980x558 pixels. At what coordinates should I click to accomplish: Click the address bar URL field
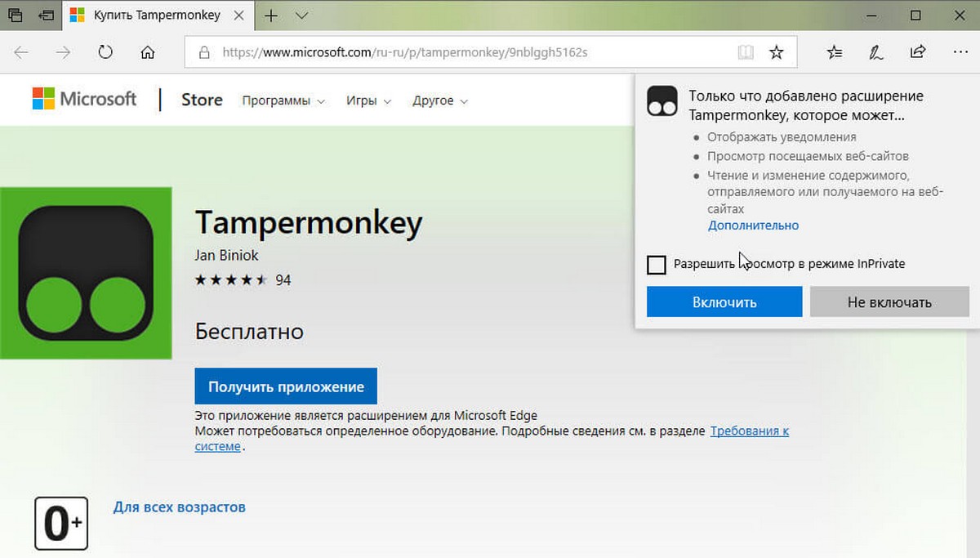click(x=491, y=52)
